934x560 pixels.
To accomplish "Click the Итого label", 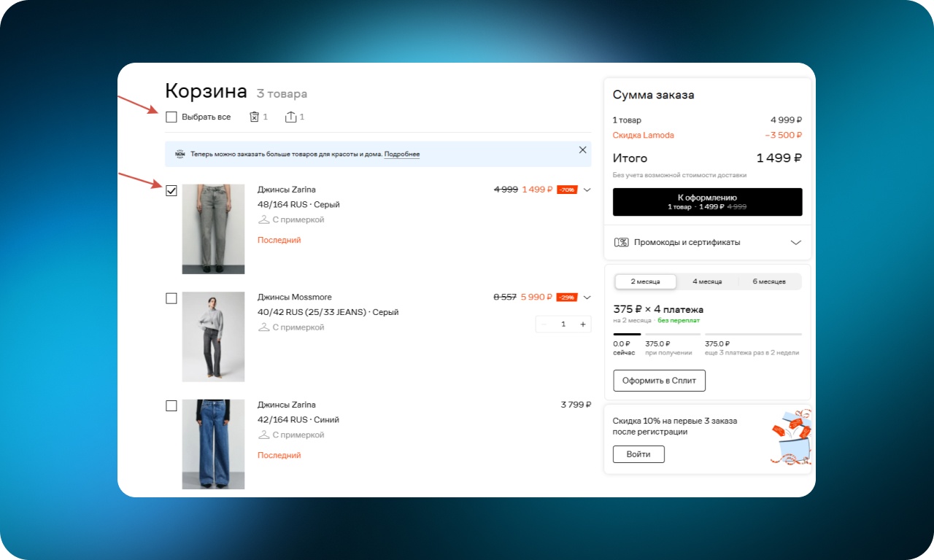I will 630,158.
